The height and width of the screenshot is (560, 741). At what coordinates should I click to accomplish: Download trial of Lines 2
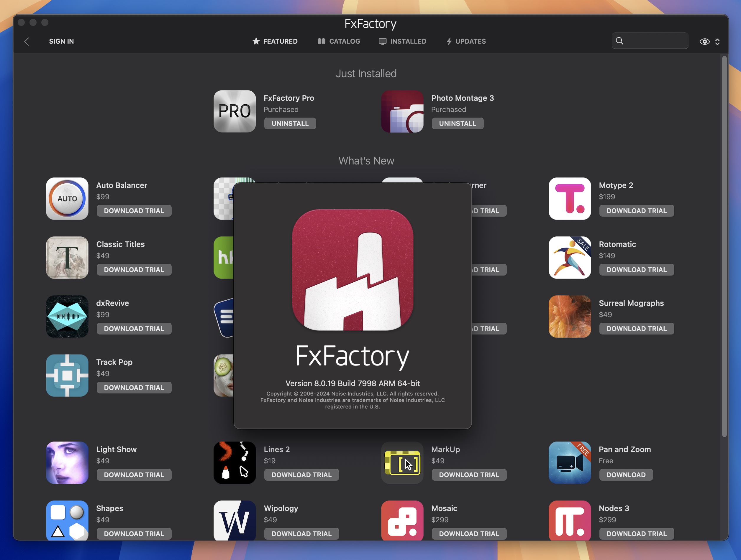301,475
